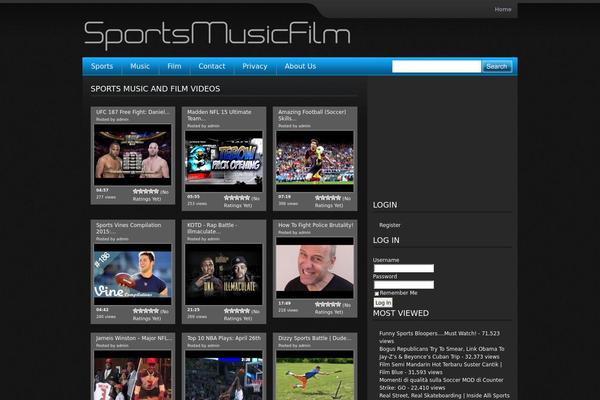Image resolution: width=600 pixels, height=400 pixels.
Task: Click the Dizzy Sports Battle title
Action: pyautogui.click(x=315, y=338)
